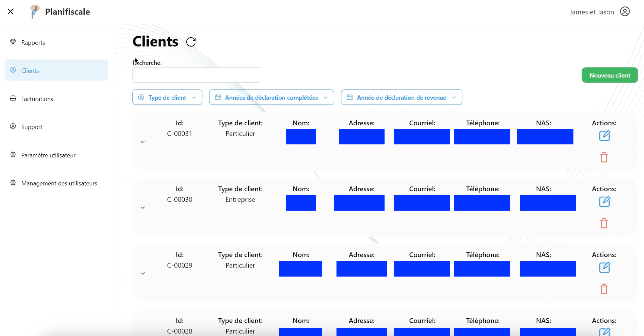
Task: Click the Nouveau client button
Action: (610, 75)
